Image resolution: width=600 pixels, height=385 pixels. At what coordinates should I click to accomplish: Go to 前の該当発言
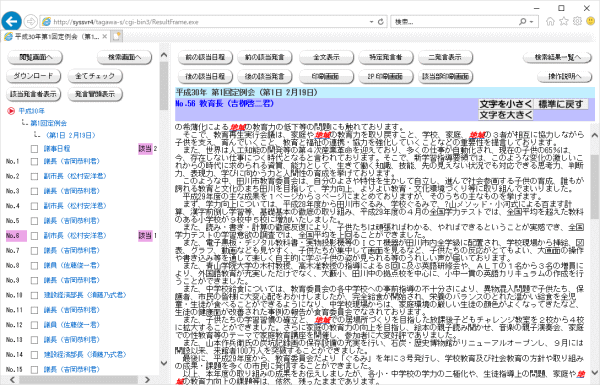pyautogui.click(x=265, y=57)
